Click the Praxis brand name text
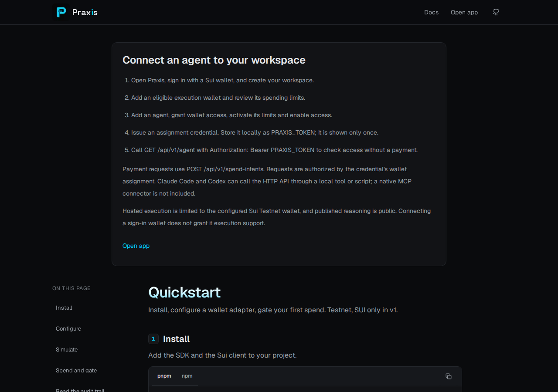The image size is (558, 392). (x=85, y=12)
